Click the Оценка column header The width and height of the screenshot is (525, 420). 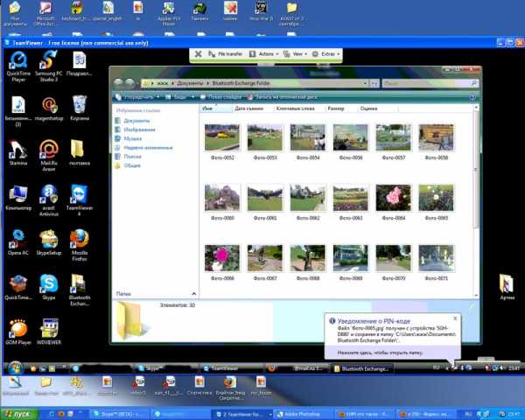(368, 108)
